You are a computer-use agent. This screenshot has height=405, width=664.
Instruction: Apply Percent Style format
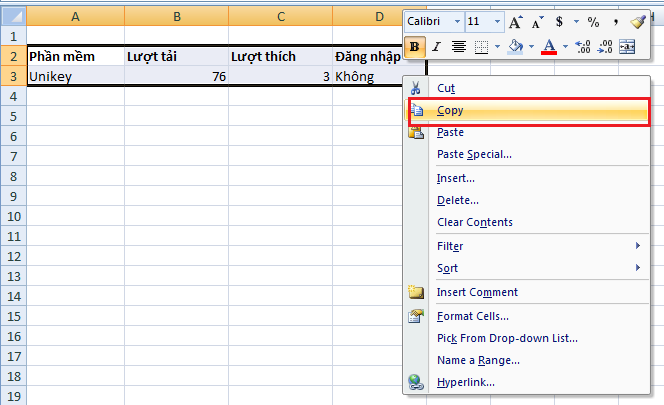pyautogui.click(x=593, y=21)
